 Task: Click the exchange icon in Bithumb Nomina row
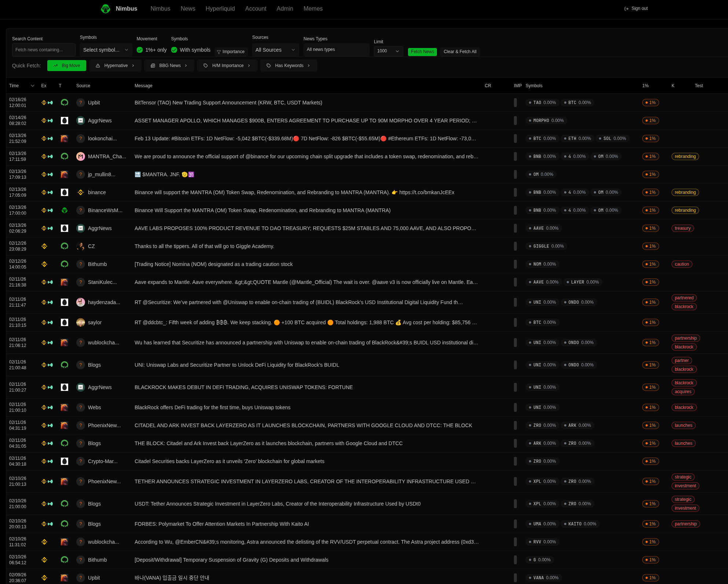44,264
